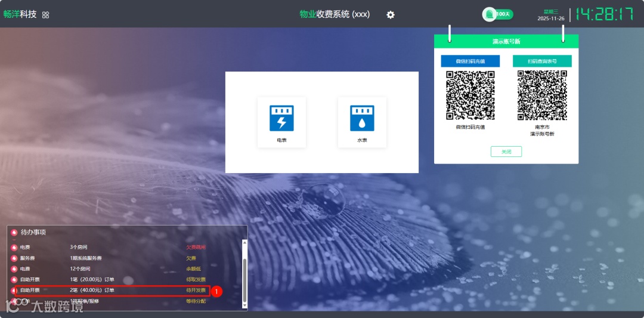Click the flame icon on 12个房间 电费 row
The height and width of the screenshot is (318, 644).
pos(14,269)
